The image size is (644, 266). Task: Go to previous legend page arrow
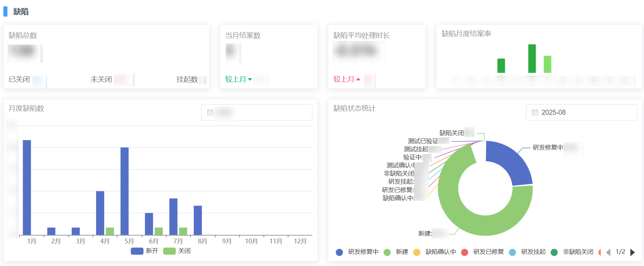pos(608,252)
